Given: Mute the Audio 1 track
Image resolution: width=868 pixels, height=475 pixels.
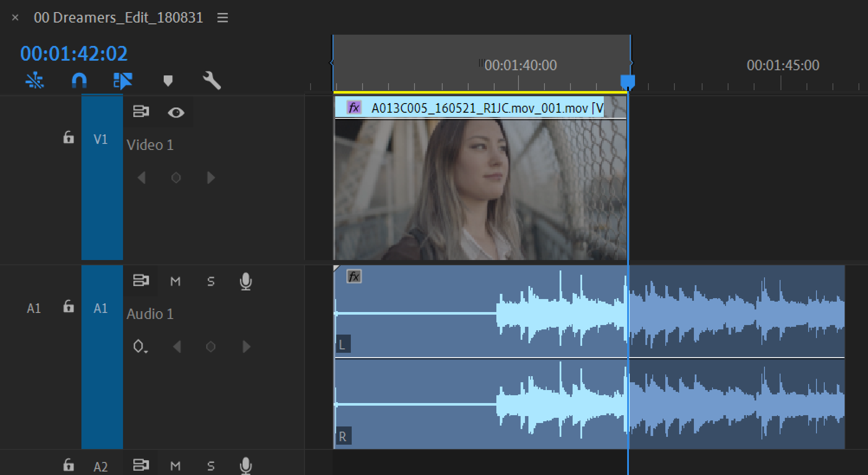Looking at the screenshot, I should tap(175, 282).
